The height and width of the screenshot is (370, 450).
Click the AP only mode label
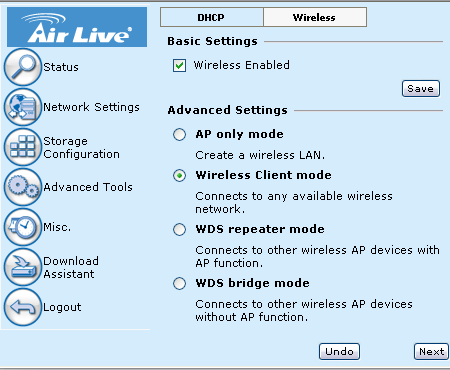[240, 134]
